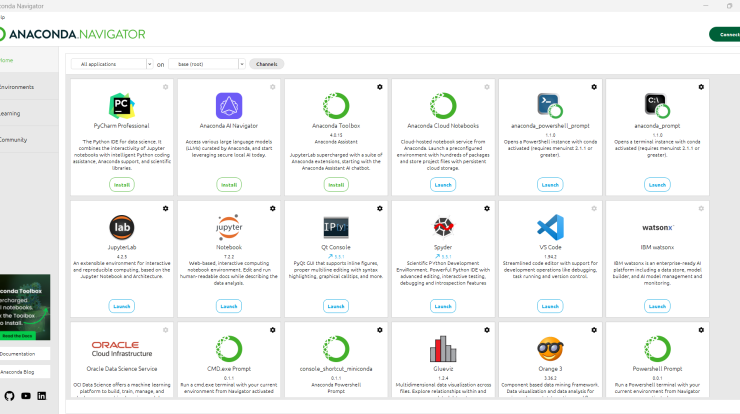The height and width of the screenshot is (414, 740).
Task: Open settings gear on anaconda_powershell_prompt card
Action: coord(594,87)
